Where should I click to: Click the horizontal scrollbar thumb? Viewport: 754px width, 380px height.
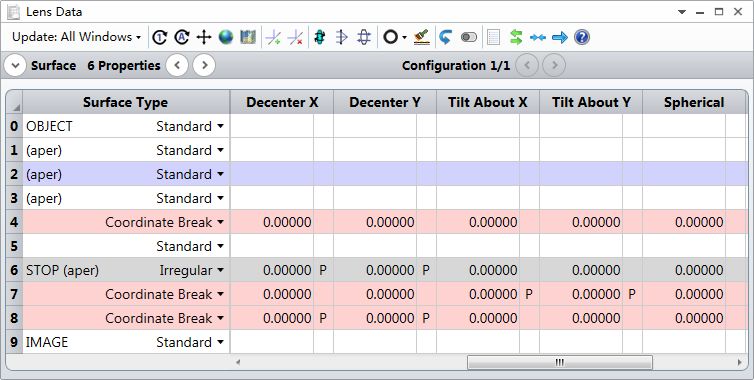pyautogui.click(x=560, y=362)
